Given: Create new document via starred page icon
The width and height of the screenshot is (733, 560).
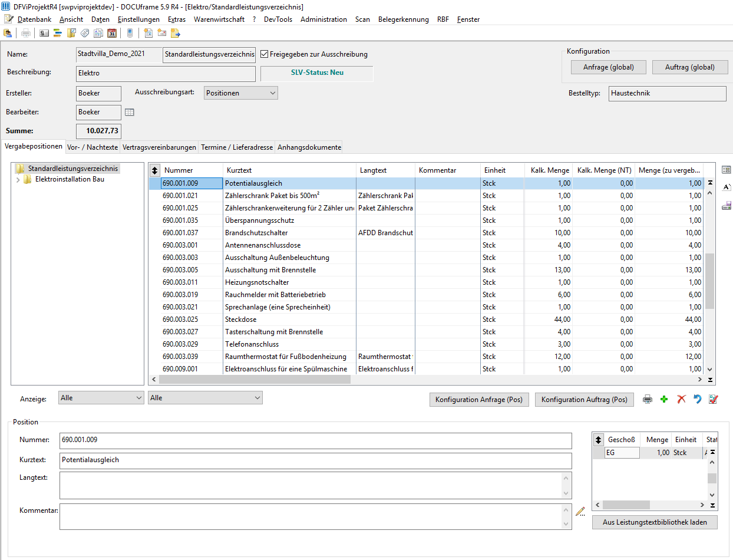Looking at the screenshot, I should [x=148, y=33].
